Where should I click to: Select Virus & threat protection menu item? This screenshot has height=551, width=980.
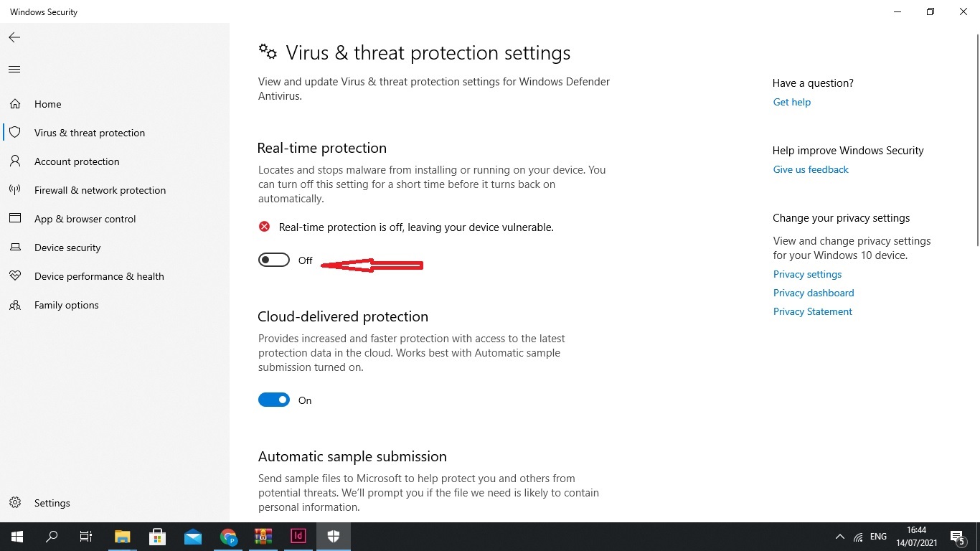(90, 133)
